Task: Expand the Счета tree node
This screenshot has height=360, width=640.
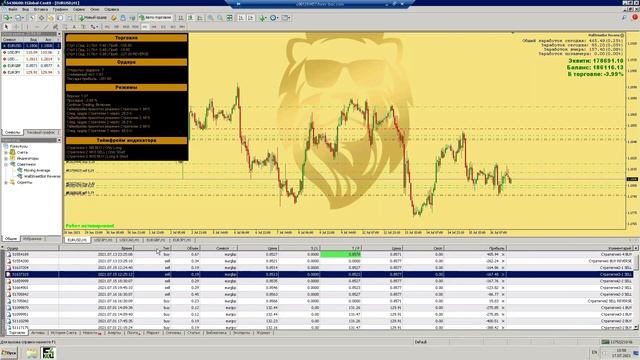Action: click(x=6, y=152)
